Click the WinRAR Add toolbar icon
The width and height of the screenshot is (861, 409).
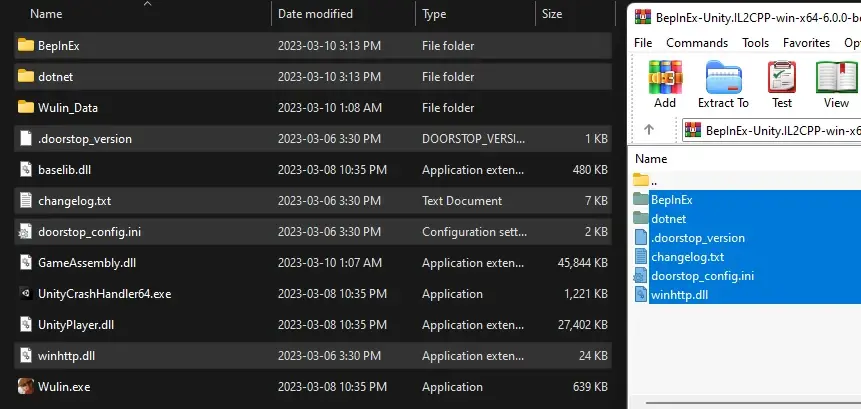point(664,79)
